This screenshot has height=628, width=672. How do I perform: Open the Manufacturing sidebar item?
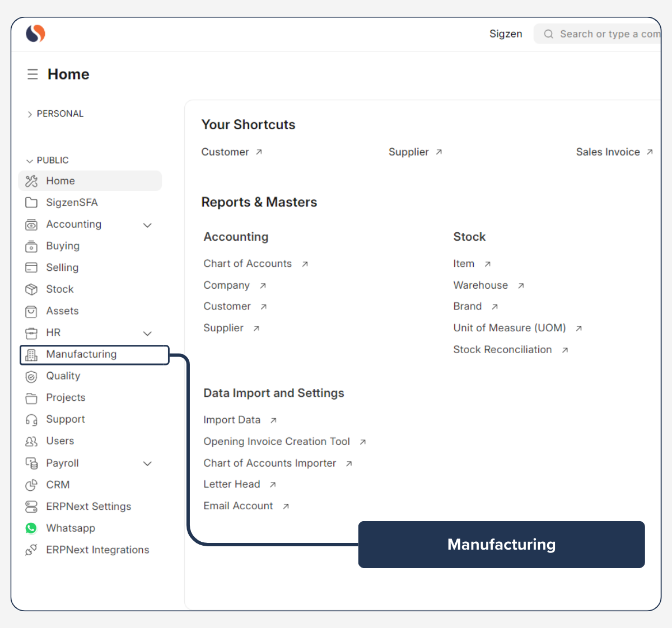(81, 354)
